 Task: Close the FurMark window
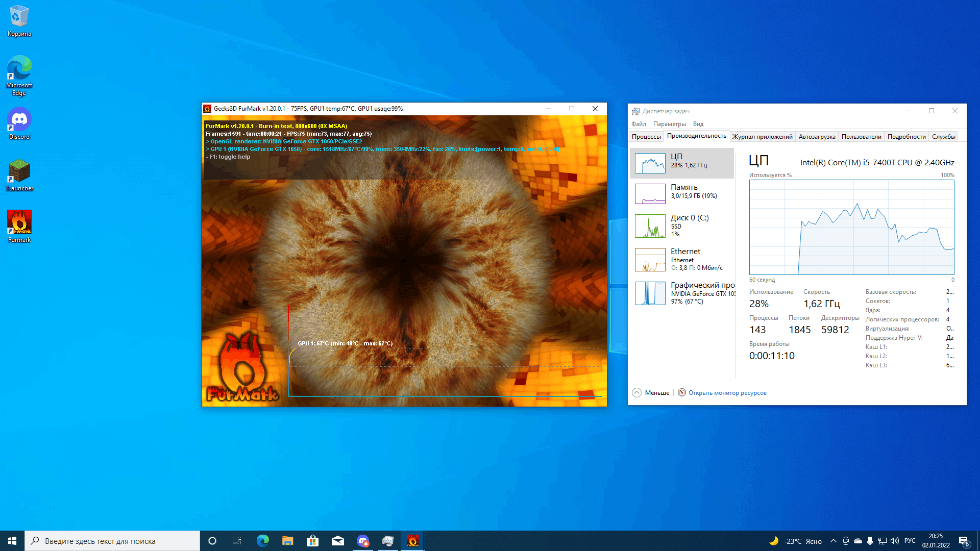(x=595, y=109)
